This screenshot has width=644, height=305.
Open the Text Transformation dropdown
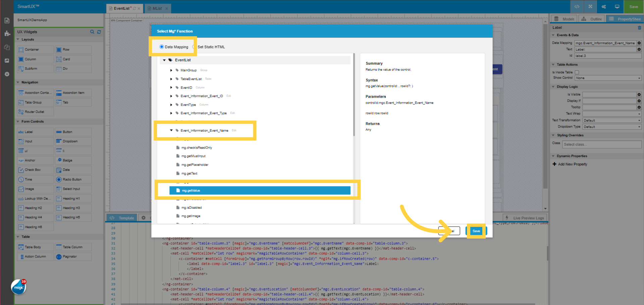coord(611,120)
